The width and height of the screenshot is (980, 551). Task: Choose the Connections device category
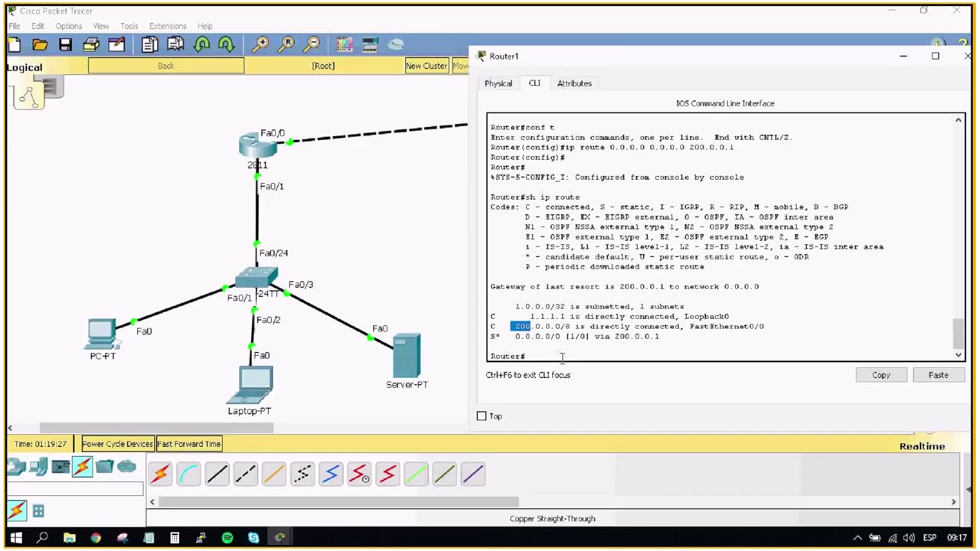pos(82,466)
